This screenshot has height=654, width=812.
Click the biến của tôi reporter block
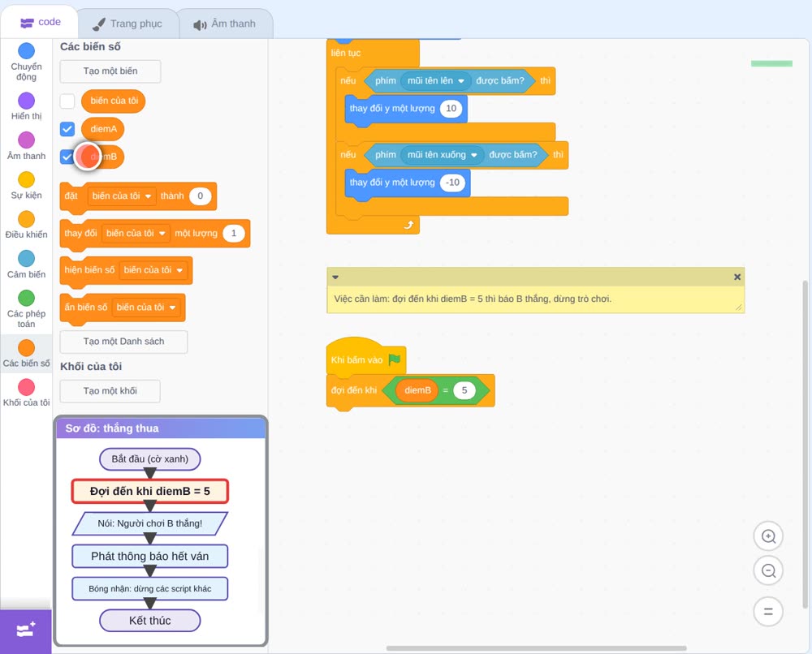click(114, 101)
